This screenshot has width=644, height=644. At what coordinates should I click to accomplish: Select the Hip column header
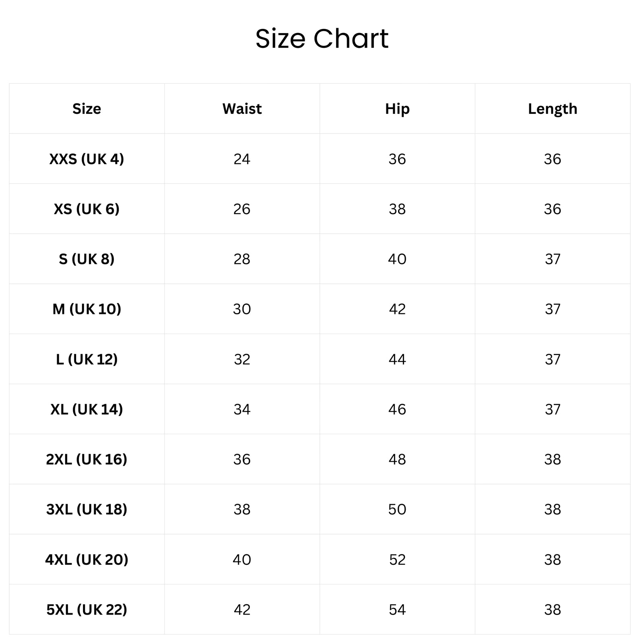397,109
